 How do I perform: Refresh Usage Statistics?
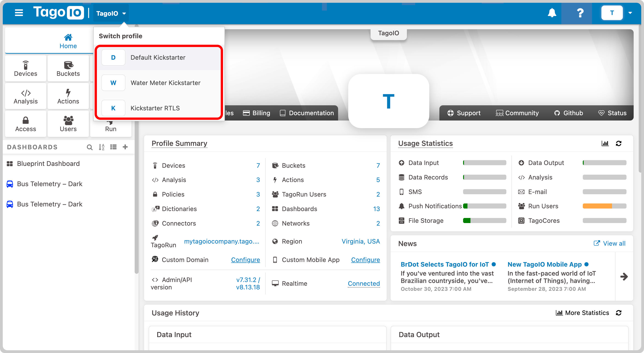click(x=618, y=144)
